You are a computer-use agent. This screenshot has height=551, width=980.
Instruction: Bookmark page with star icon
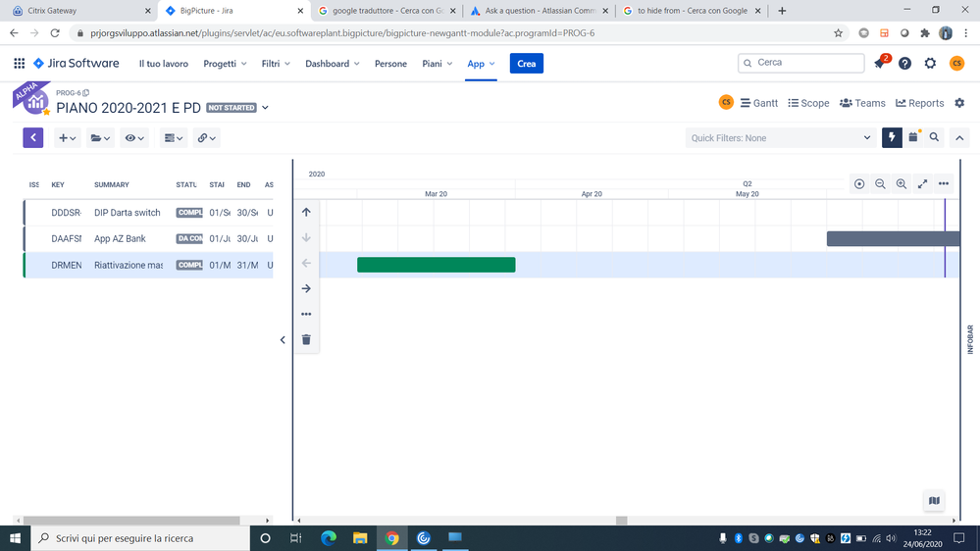click(x=838, y=33)
